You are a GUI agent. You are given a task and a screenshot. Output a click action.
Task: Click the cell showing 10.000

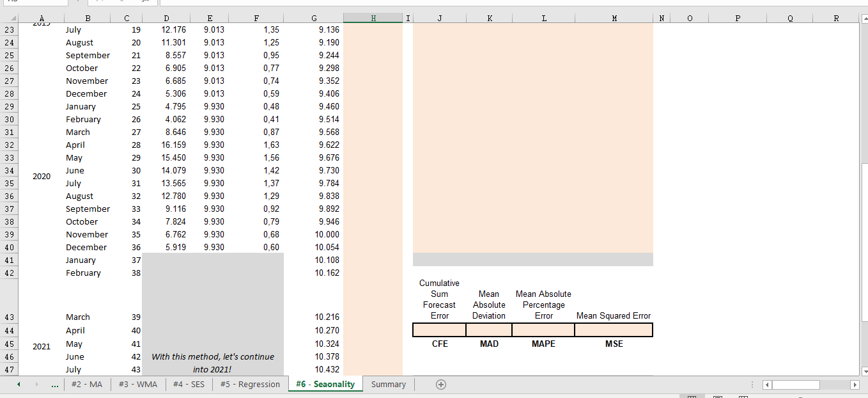(x=314, y=235)
